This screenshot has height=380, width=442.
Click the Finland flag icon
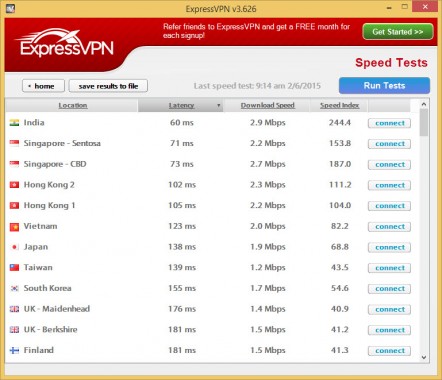click(14, 350)
